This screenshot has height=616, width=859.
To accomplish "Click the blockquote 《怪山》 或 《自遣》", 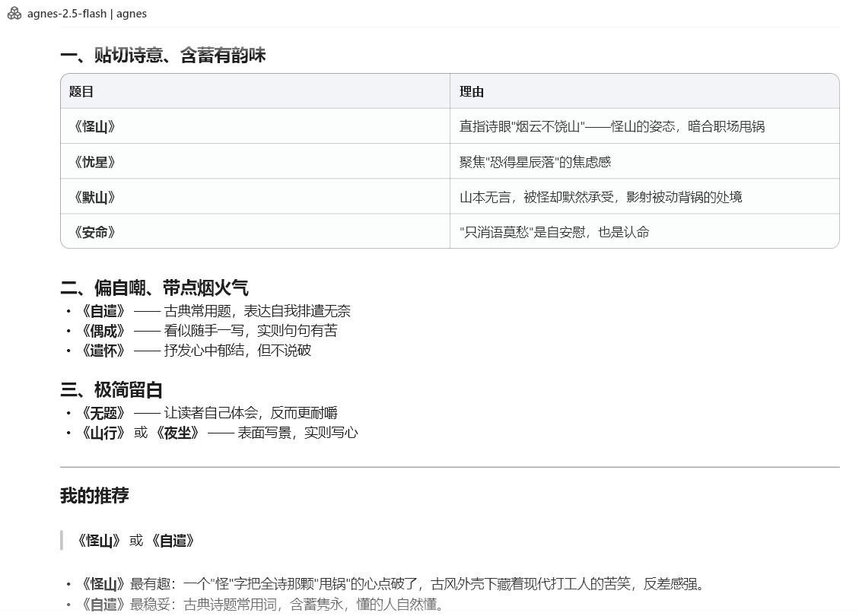I will pos(135,541).
